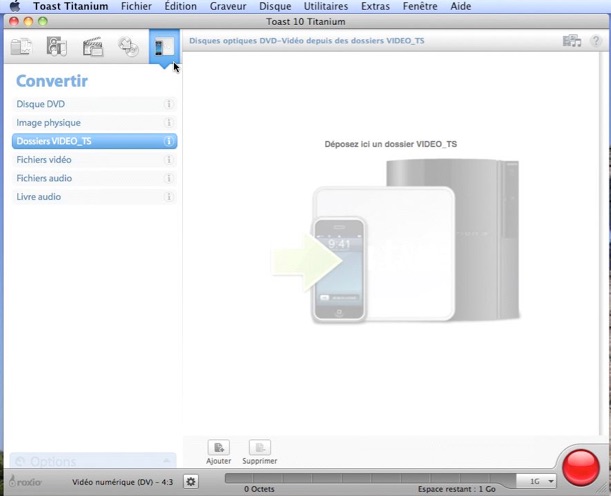Open the gear settings button
The height and width of the screenshot is (496, 611).
191,482
